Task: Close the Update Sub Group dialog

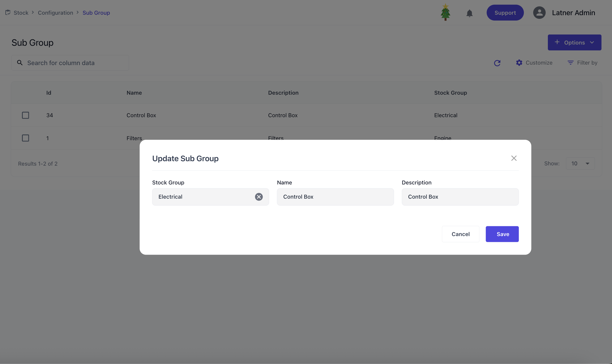Action: (x=514, y=158)
